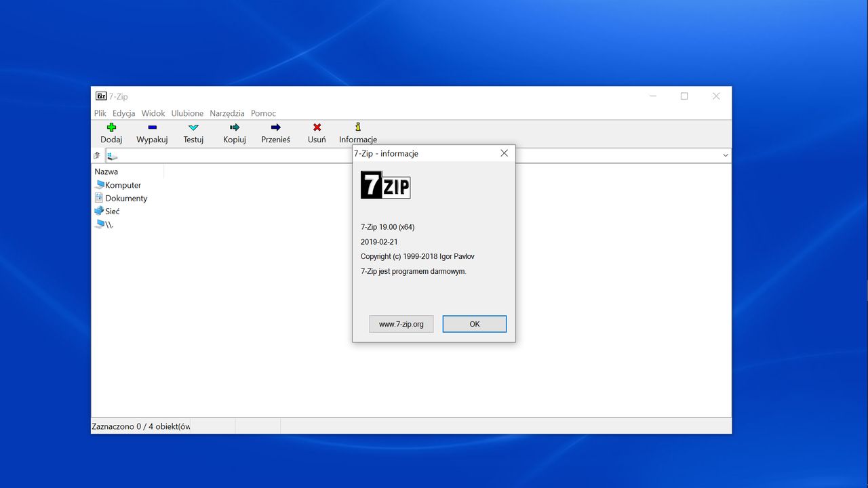Click '7-Zip jest programem darmowym.' text

[414, 272]
